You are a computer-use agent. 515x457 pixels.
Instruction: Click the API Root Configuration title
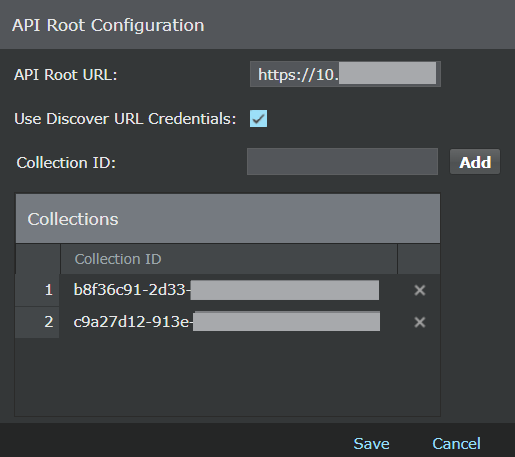[108, 25]
